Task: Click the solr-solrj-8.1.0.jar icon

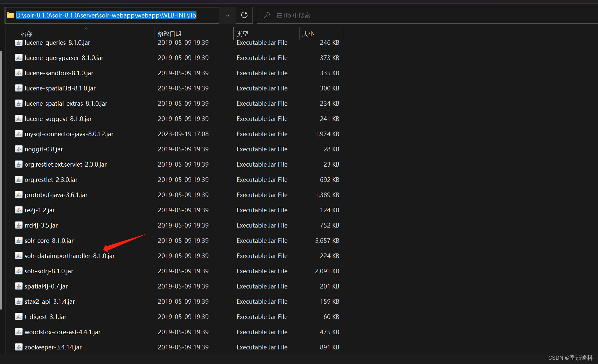Action: coord(19,271)
